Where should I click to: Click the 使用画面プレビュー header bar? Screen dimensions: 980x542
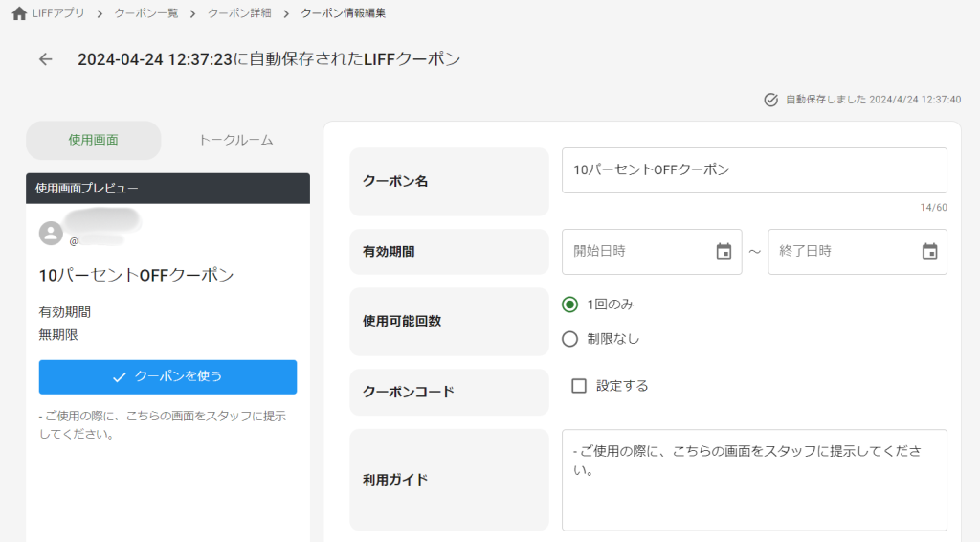167,189
